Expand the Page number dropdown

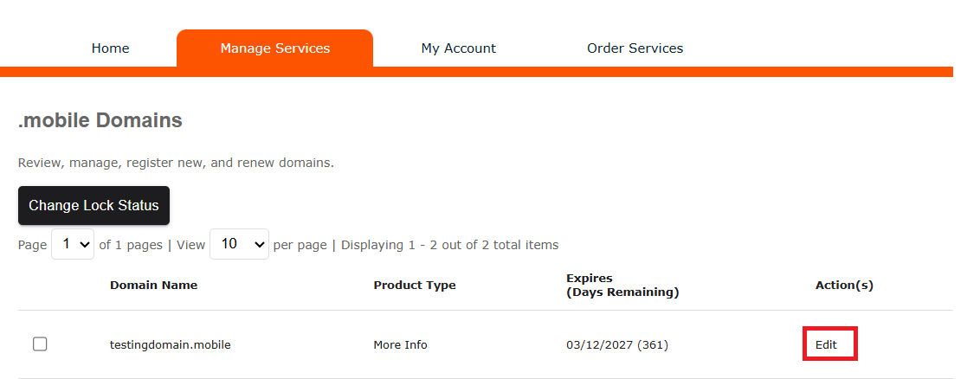74,245
